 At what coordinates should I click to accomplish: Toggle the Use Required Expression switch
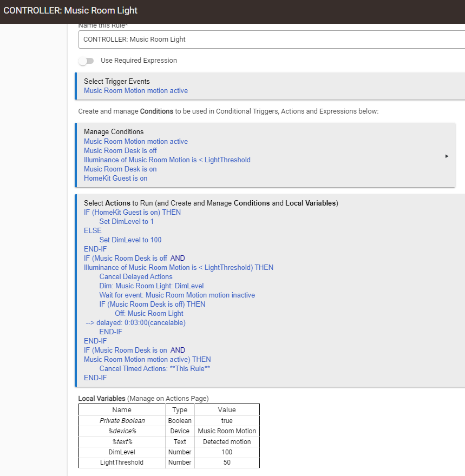click(86, 61)
